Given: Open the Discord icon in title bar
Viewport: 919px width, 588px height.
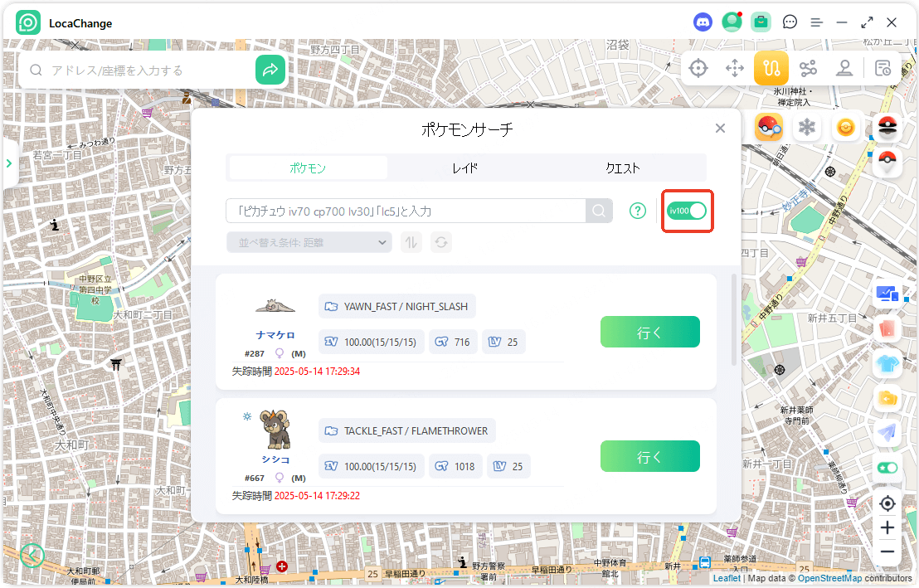Looking at the screenshot, I should pos(703,23).
